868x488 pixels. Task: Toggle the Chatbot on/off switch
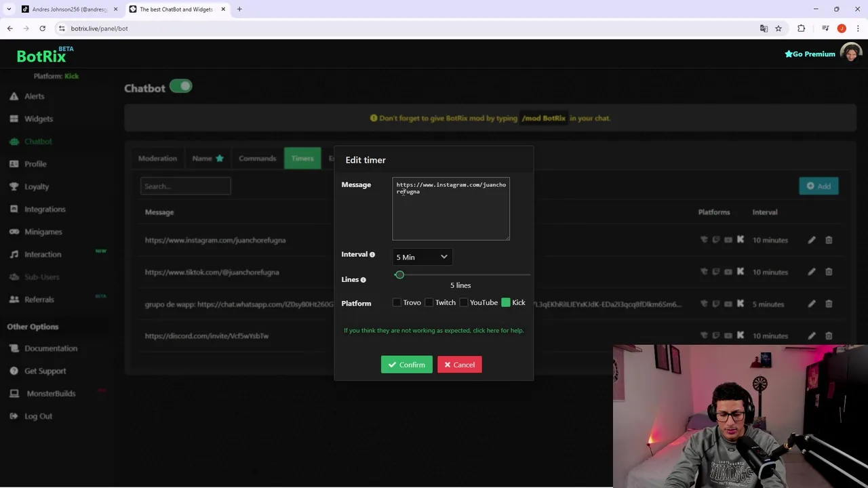click(181, 87)
